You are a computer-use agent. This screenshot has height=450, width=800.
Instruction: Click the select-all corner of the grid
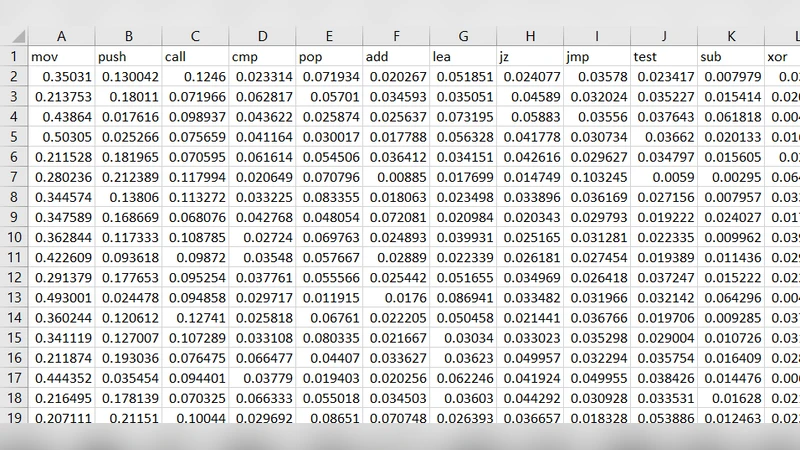point(13,36)
